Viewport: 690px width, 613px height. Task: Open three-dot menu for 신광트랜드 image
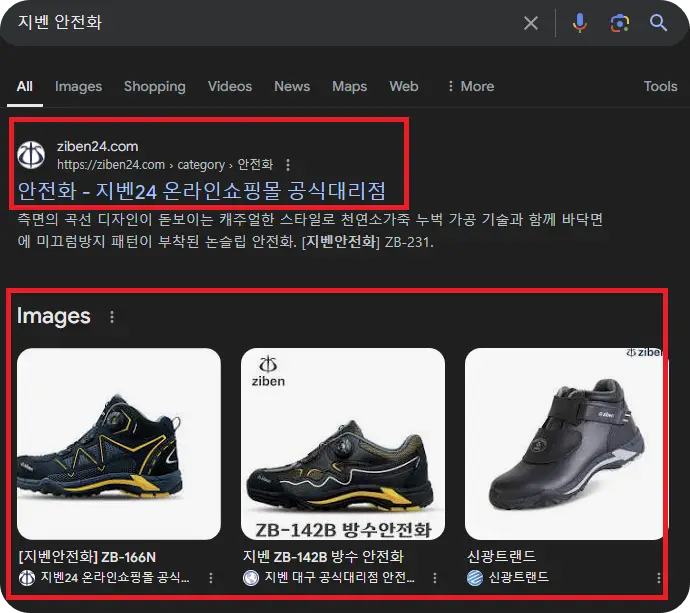[x=658, y=578]
